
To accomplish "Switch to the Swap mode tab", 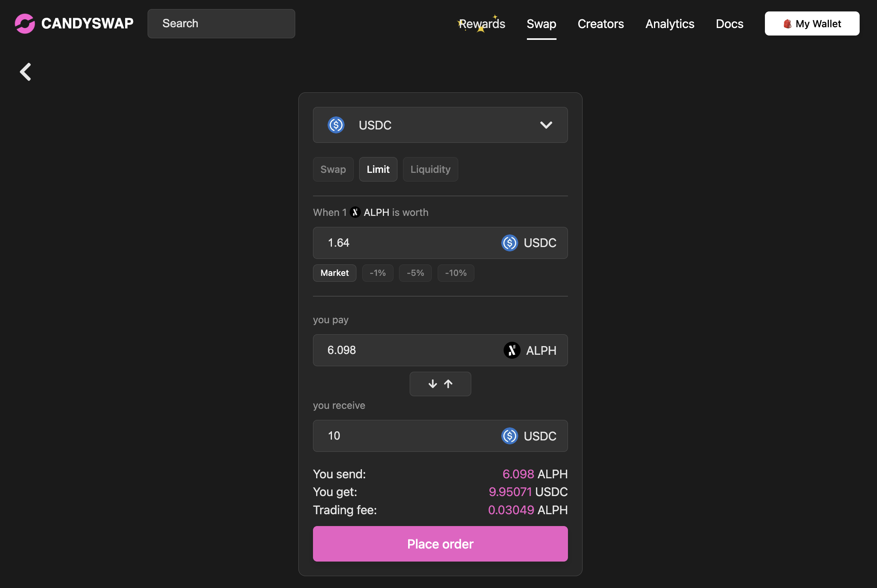I will click(333, 169).
